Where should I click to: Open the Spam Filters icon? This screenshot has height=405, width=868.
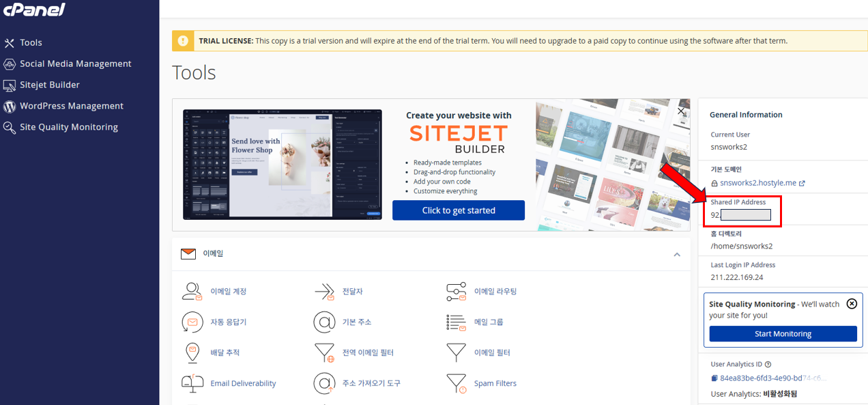[x=456, y=383]
